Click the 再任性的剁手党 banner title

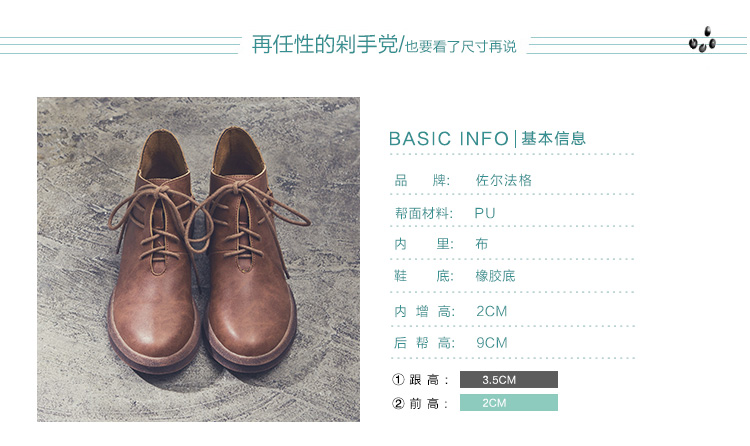pyautogui.click(x=325, y=45)
